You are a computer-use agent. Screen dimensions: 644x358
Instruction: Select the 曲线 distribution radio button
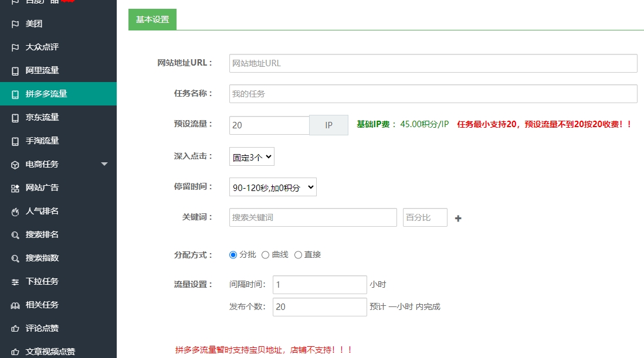point(265,255)
